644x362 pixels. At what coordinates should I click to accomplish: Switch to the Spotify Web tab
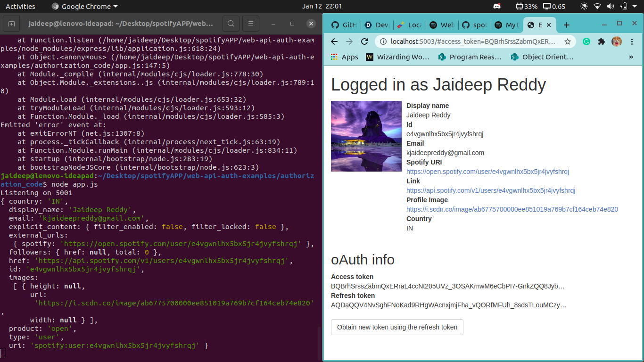pos(441,25)
